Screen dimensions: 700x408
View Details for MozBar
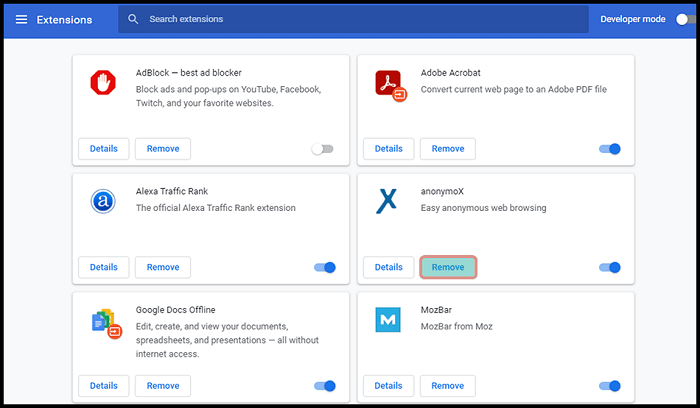[388, 386]
